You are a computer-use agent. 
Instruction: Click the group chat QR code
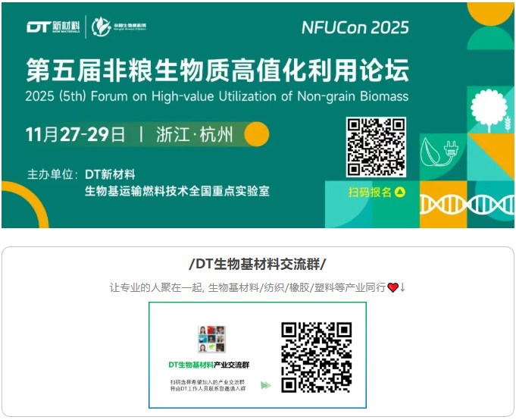point(317,358)
